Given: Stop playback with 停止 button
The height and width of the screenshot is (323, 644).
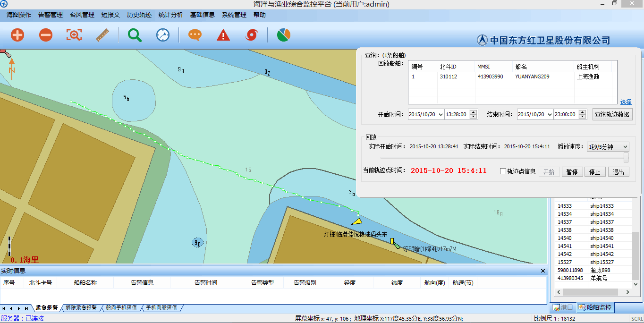Looking at the screenshot, I should tap(595, 172).
